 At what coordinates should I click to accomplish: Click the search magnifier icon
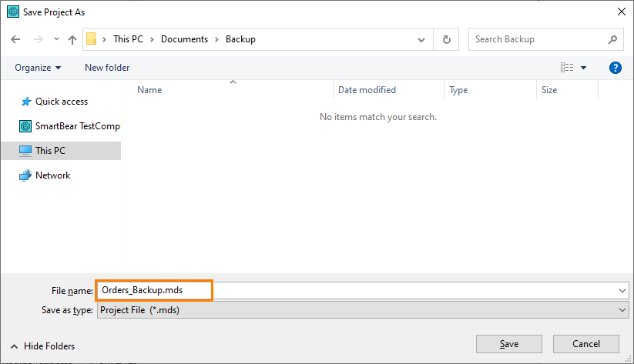(x=613, y=39)
